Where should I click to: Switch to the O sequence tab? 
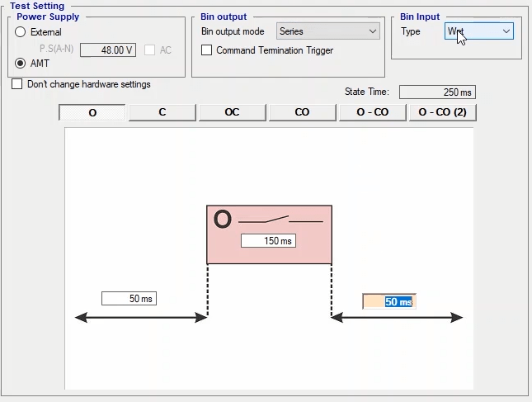[92, 112]
